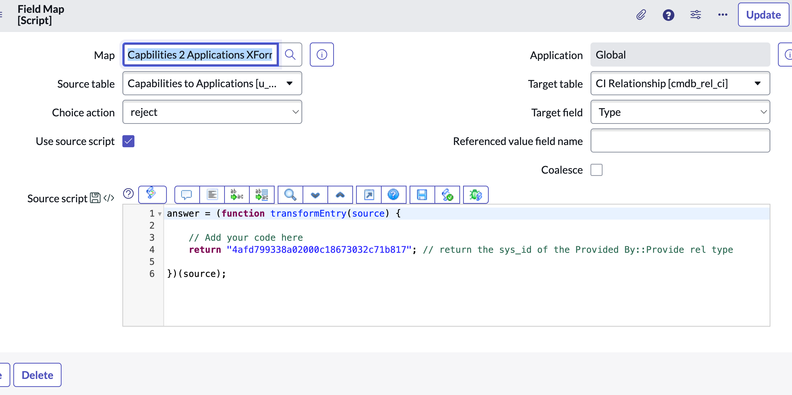Click the find previous up-arrow button

click(340, 194)
